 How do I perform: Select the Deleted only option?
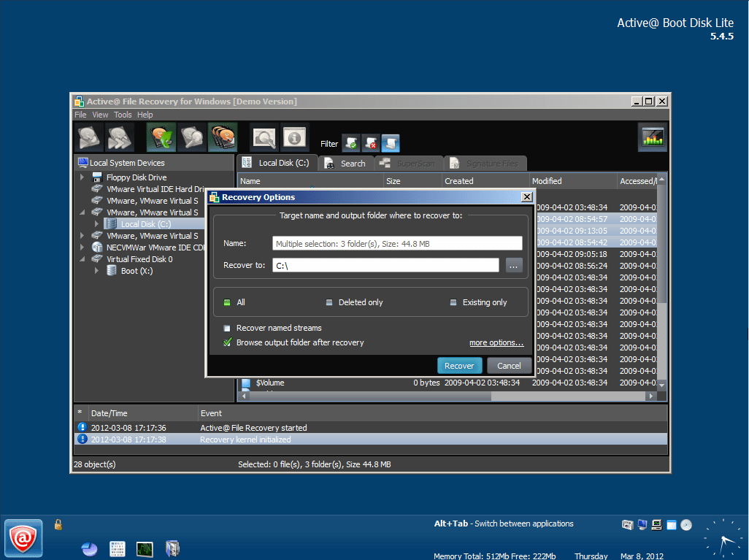tap(329, 302)
